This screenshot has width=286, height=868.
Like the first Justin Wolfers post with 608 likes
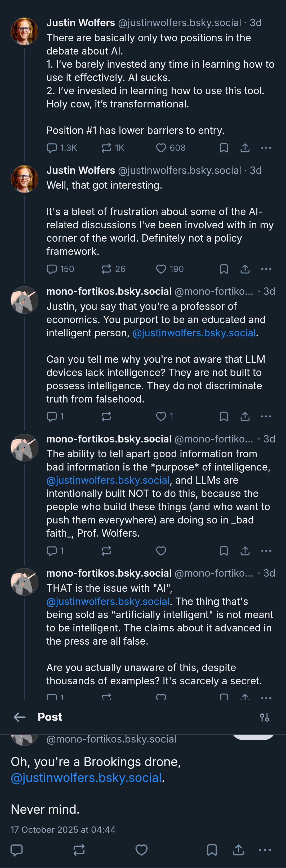pyautogui.click(x=161, y=148)
